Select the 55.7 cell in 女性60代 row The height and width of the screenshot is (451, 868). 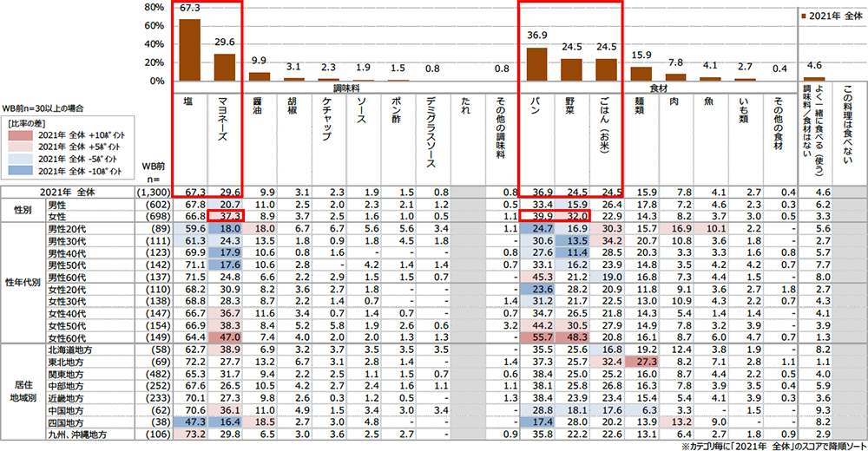pos(536,336)
